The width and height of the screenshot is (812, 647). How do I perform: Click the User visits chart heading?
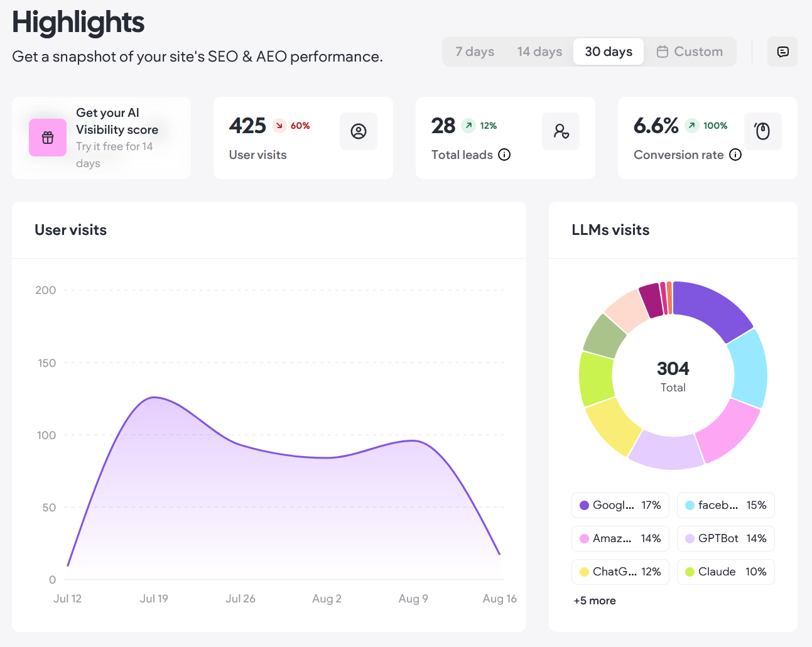(71, 230)
